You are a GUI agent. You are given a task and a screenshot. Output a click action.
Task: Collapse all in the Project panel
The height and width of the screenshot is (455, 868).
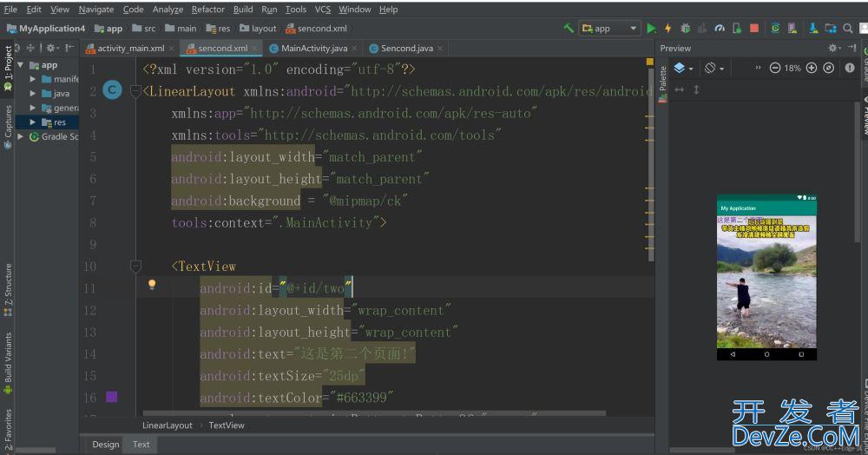30,48
